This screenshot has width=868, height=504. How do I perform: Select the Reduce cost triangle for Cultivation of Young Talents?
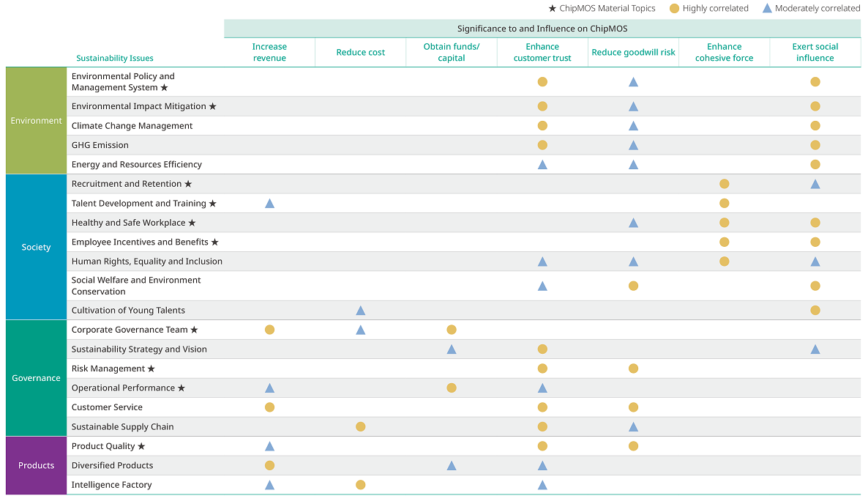tap(360, 310)
